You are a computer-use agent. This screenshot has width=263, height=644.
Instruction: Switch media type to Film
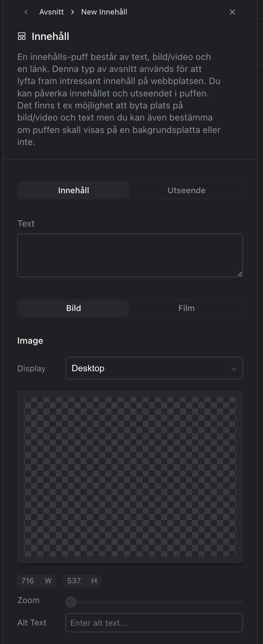pos(186,308)
